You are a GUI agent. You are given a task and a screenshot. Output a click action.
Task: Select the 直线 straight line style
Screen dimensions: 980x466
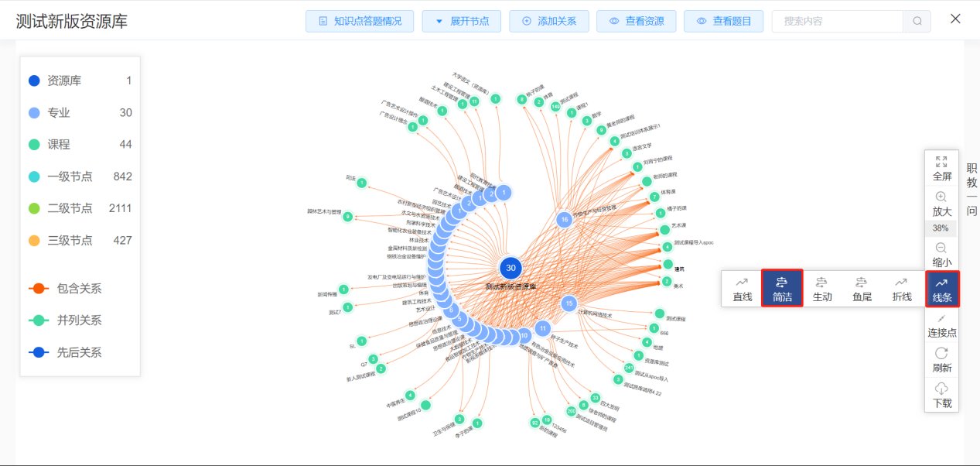(x=742, y=289)
